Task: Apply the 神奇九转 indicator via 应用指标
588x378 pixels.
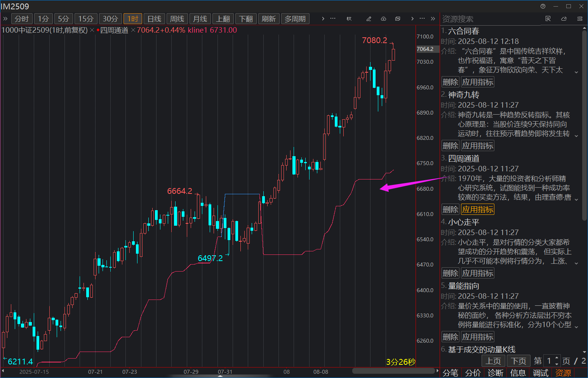Action: pos(478,146)
